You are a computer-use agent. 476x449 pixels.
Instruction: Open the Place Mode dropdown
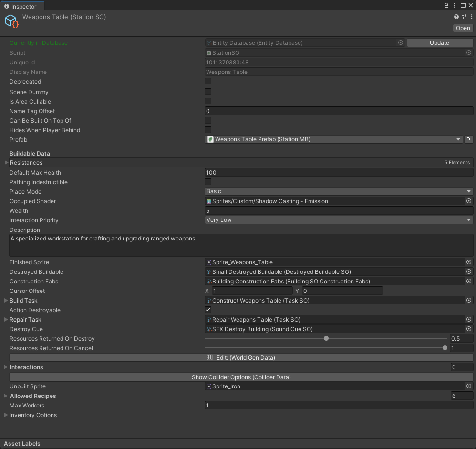tap(339, 191)
